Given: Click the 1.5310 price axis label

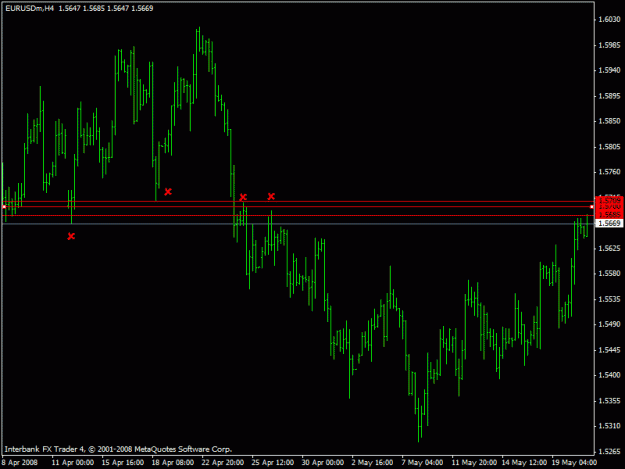Looking at the screenshot, I should coord(609,426).
